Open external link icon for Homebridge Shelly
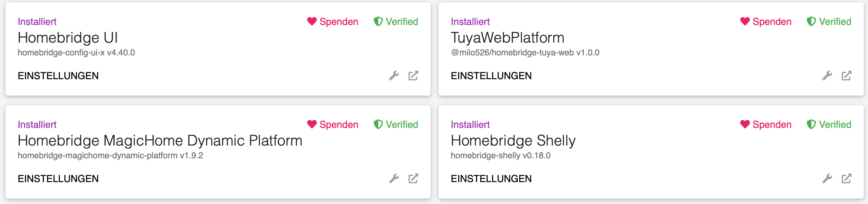Image resolution: width=868 pixels, height=204 pixels. click(x=846, y=178)
